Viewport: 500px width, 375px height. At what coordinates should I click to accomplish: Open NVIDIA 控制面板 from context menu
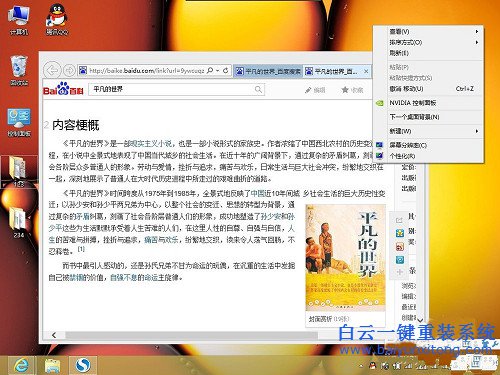tap(428, 103)
